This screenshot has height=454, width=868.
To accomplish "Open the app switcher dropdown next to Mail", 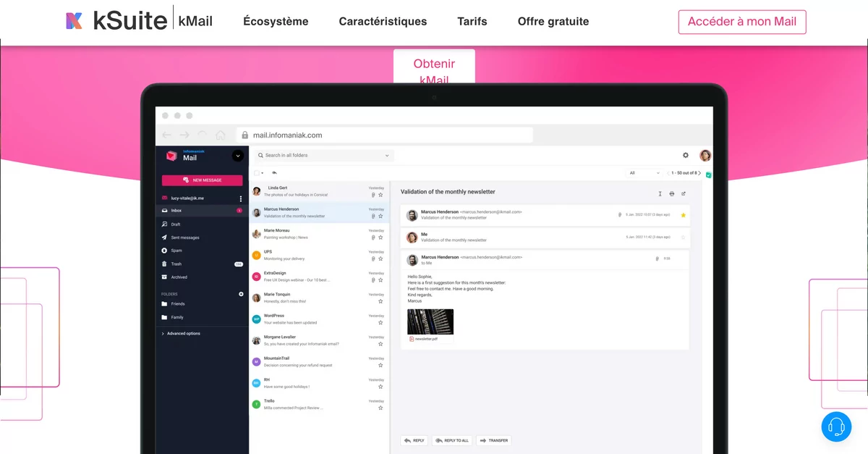I will click(x=238, y=156).
